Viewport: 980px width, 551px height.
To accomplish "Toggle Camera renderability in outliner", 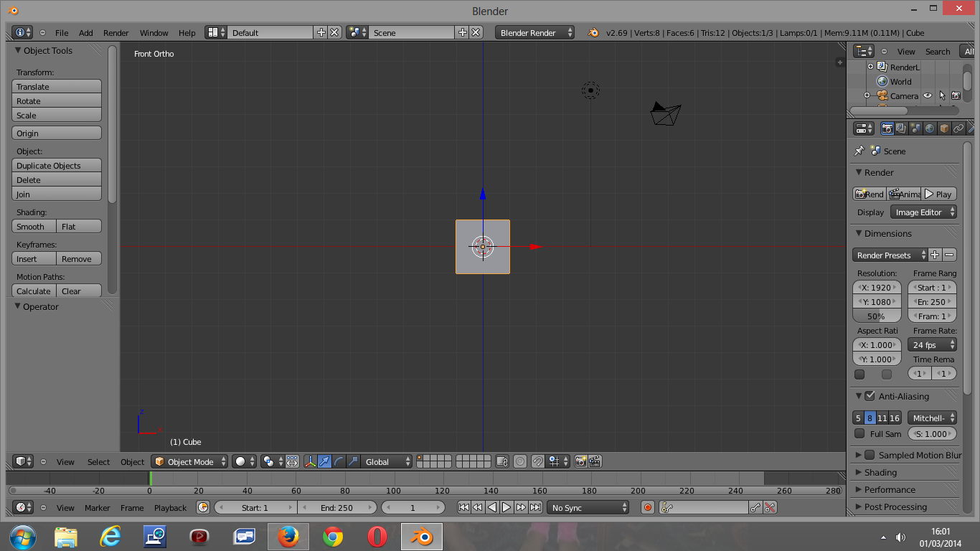I will click(956, 95).
